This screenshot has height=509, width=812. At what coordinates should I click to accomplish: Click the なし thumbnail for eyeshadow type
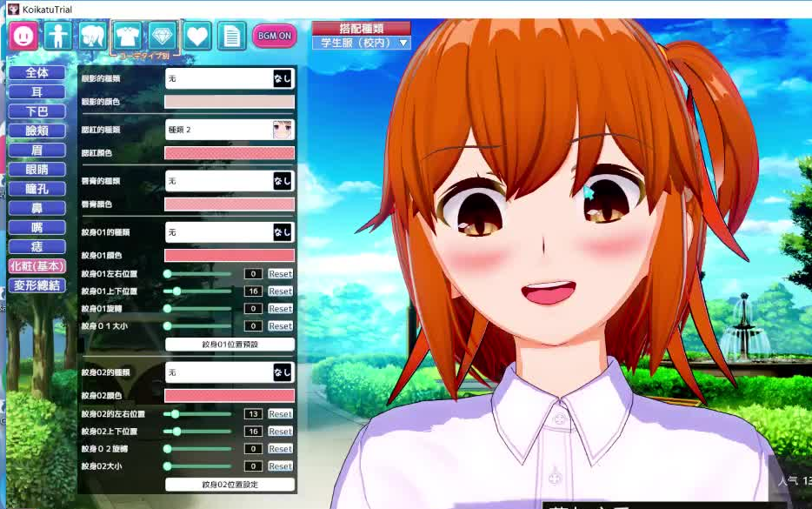283,78
